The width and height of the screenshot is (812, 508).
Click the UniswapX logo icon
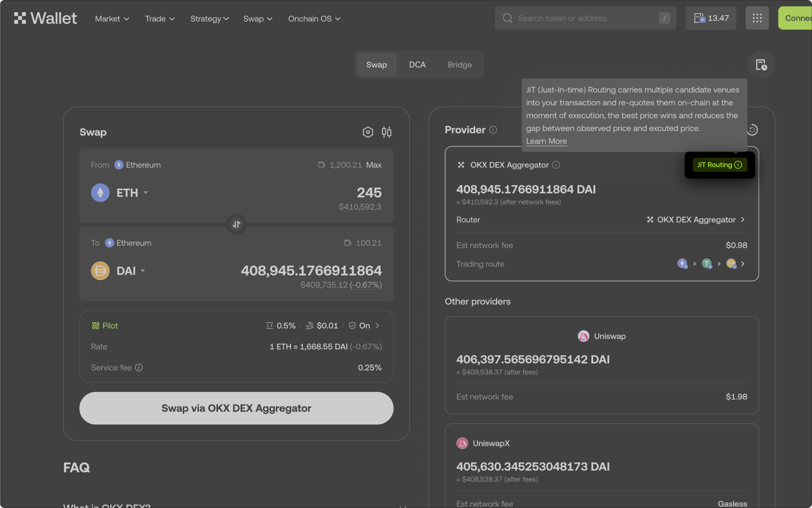click(x=462, y=443)
